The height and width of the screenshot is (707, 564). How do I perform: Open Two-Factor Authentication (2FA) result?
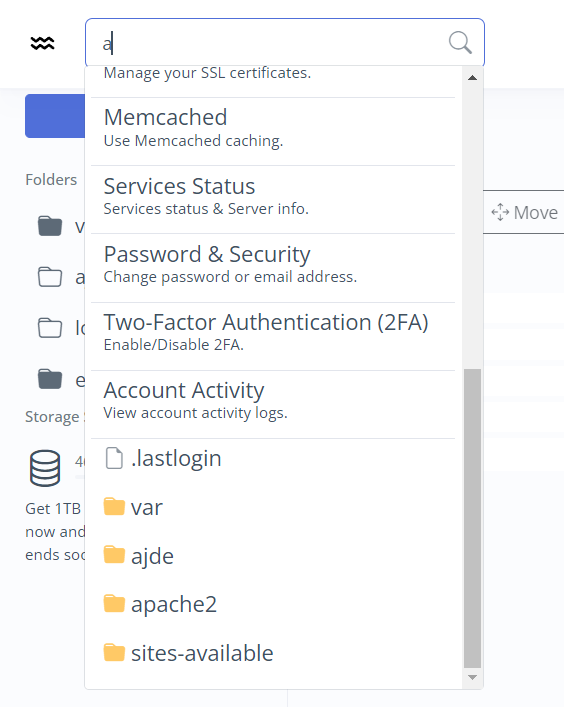[x=273, y=332]
